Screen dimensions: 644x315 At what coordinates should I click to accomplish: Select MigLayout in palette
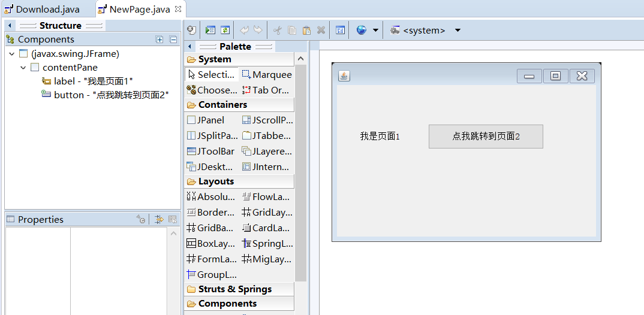(x=267, y=259)
